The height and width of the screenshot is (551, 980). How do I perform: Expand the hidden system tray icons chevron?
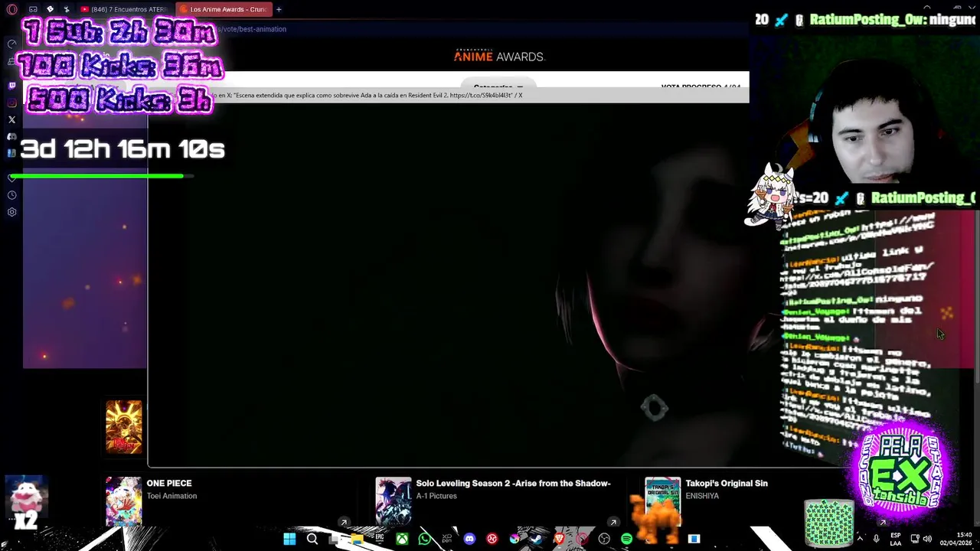coord(861,539)
